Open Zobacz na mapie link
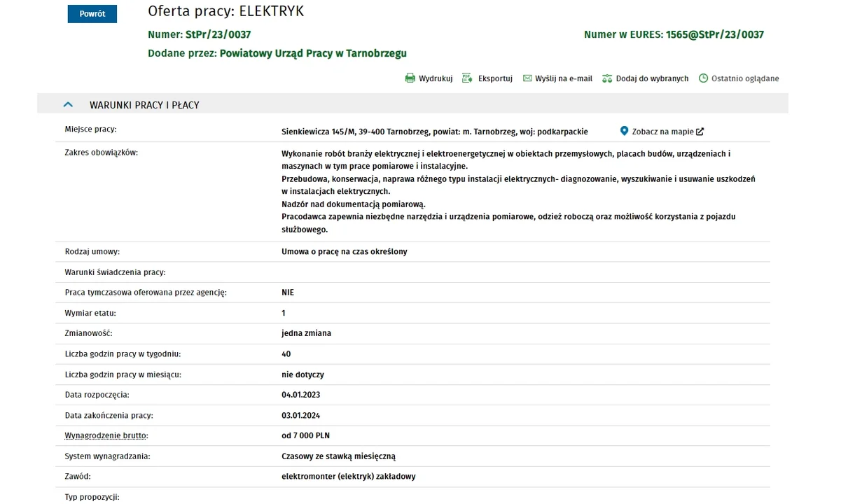 tap(662, 132)
